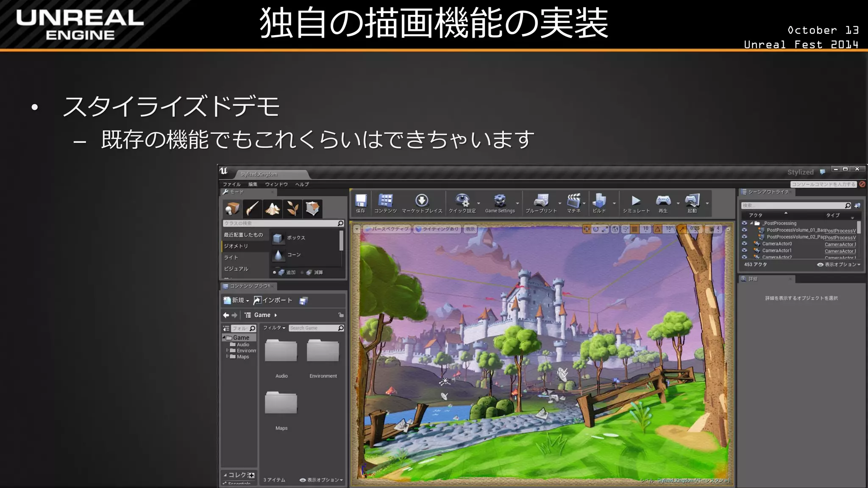The image size is (868, 488).
Task: Select Geometry Editing mode cube icon
Action: pyautogui.click(x=313, y=208)
